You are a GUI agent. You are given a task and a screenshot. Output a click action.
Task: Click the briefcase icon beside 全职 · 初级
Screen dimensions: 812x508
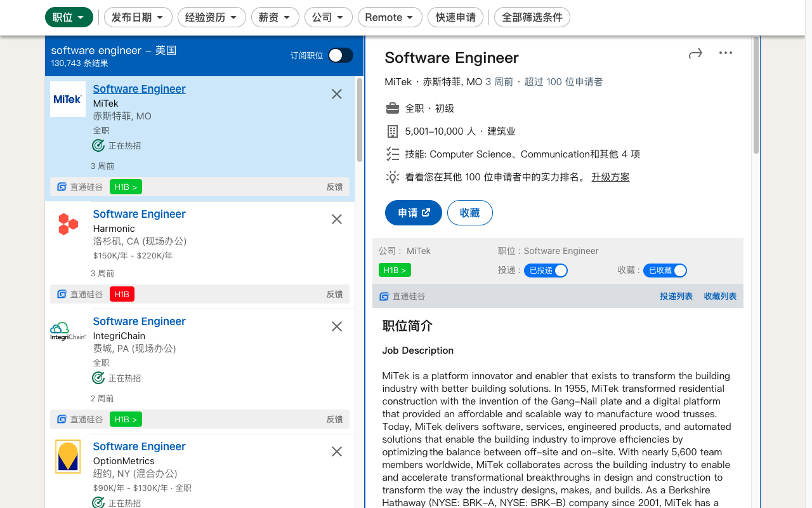393,108
